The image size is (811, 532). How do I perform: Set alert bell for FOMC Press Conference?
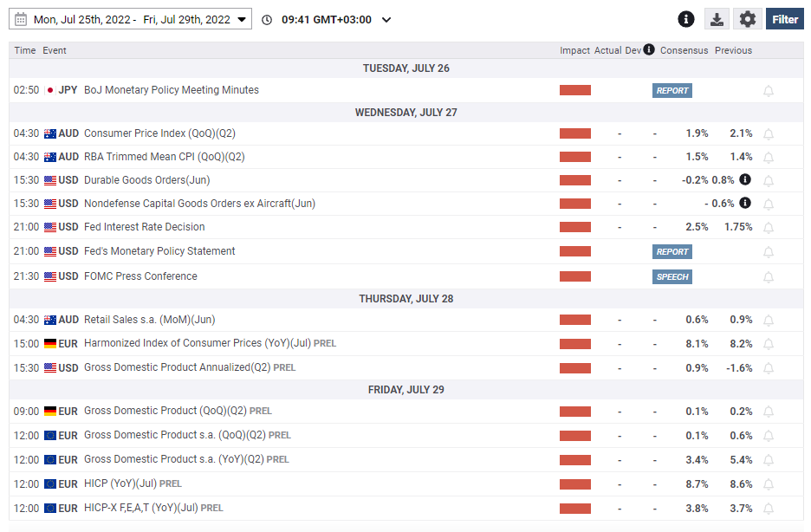coord(769,277)
